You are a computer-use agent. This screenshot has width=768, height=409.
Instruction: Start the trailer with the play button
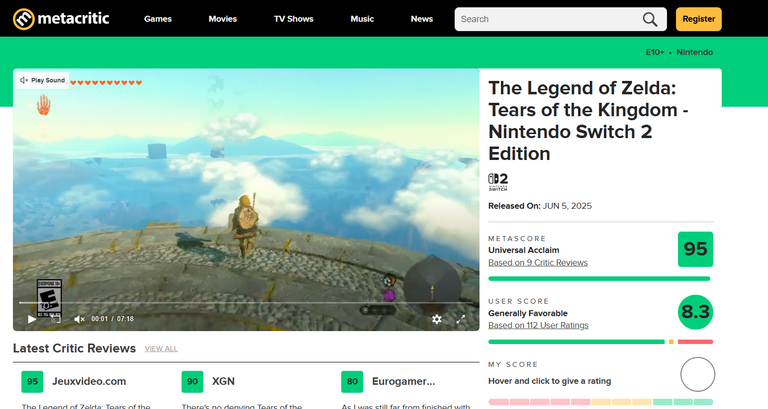click(x=32, y=319)
